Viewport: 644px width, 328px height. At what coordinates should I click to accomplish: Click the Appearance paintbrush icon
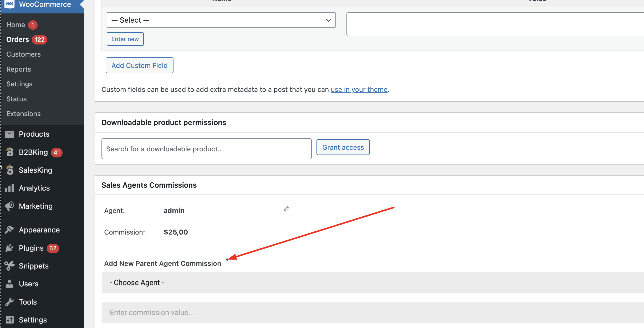tap(9, 230)
